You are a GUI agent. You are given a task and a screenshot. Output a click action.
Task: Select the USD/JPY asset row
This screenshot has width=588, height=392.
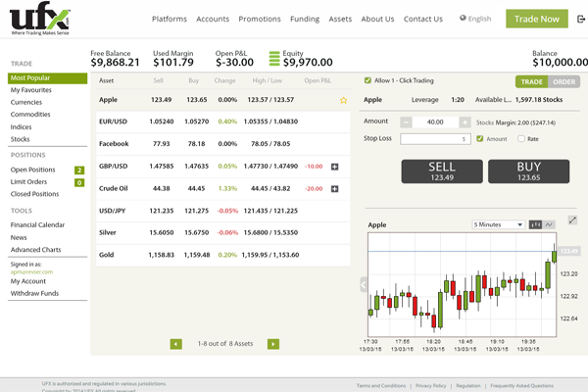[x=223, y=211]
